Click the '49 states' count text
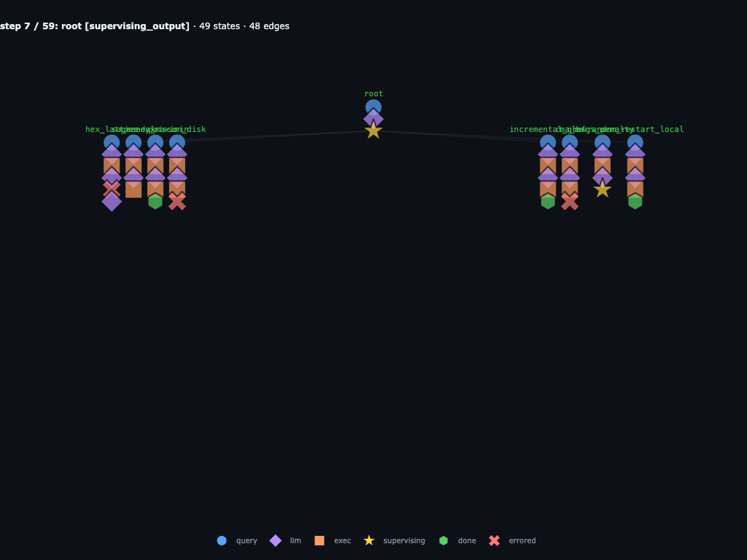This screenshot has height=560, width=747. click(x=220, y=26)
